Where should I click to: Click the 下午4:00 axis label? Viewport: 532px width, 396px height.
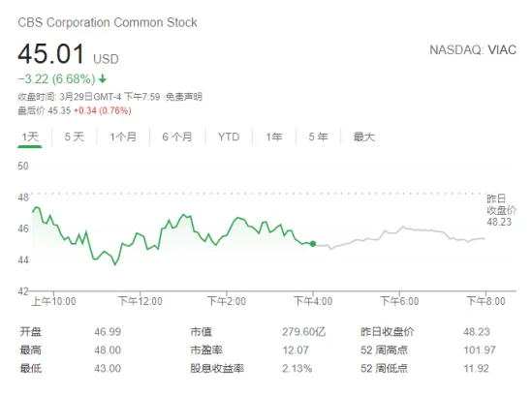coord(313,301)
